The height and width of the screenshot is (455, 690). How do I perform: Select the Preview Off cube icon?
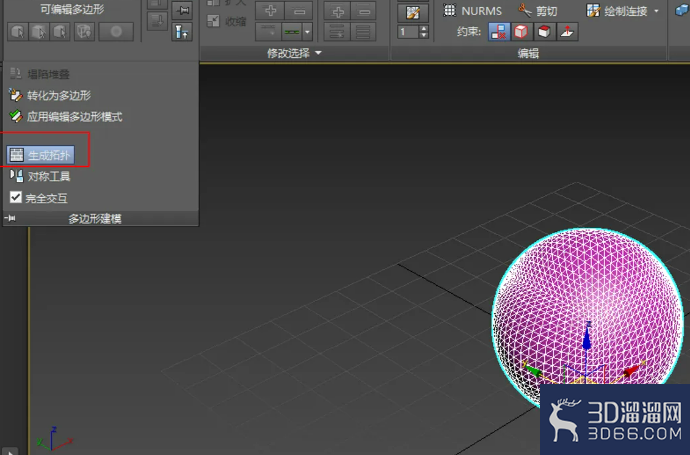(18, 32)
